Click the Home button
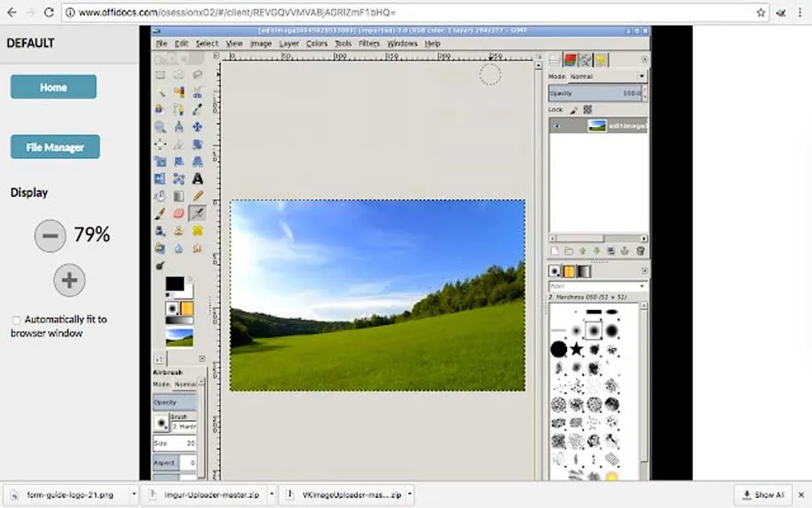This screenshot has width=812, height=508. [x=53, y=87]
